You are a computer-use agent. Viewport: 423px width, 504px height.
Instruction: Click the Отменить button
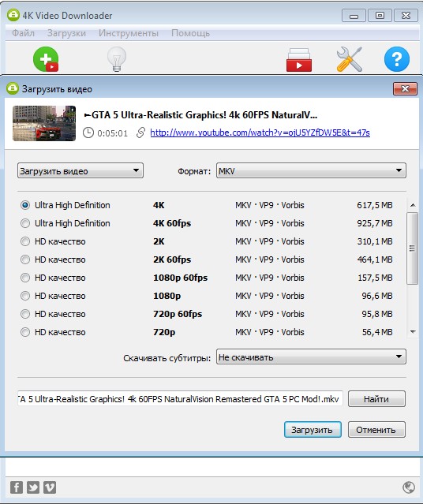(x=376, y=430)
